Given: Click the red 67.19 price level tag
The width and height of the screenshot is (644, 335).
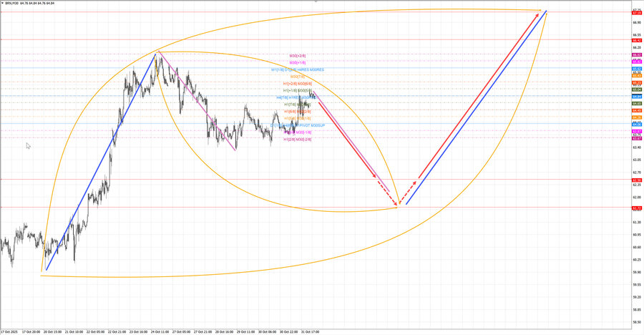Looking at the screenshot, I should click(x=637, y=13).
